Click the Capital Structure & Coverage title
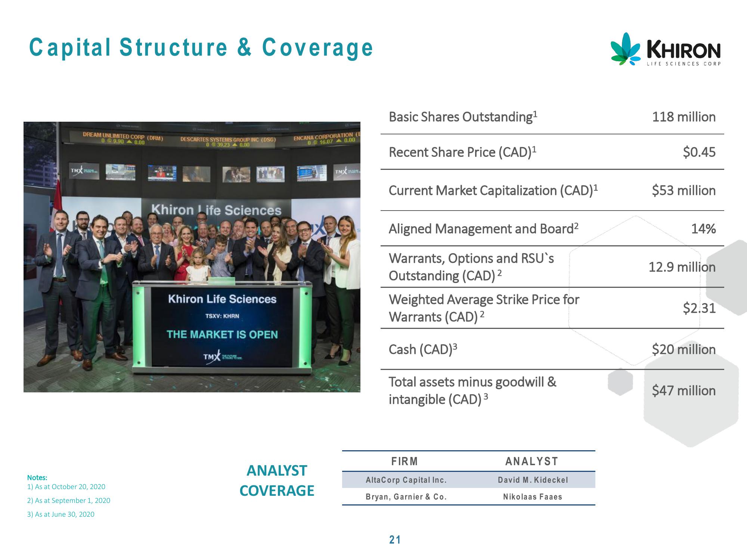Screen dimensions: 747x560 (x=201, y=48)
